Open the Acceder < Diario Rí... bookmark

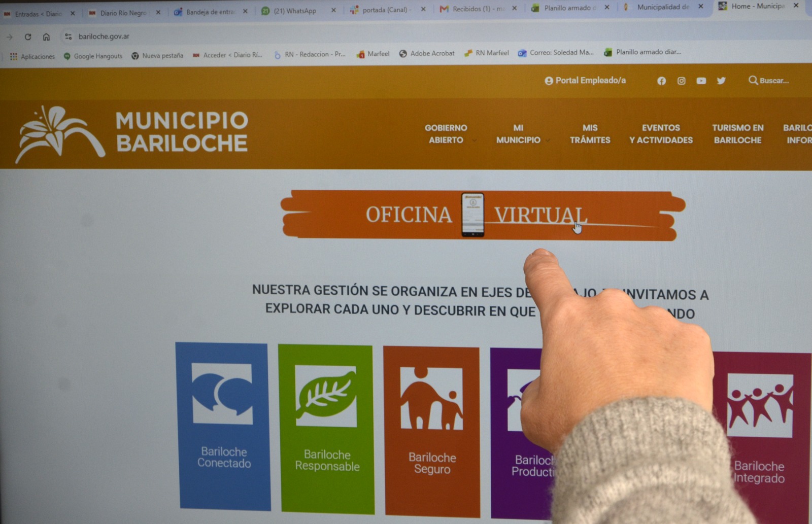click(227, 55)
